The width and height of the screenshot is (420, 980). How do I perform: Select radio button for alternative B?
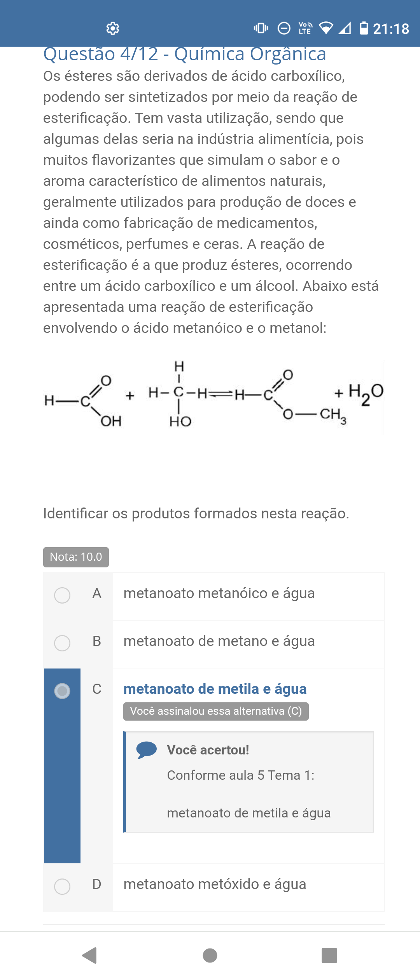click(62, 643)
